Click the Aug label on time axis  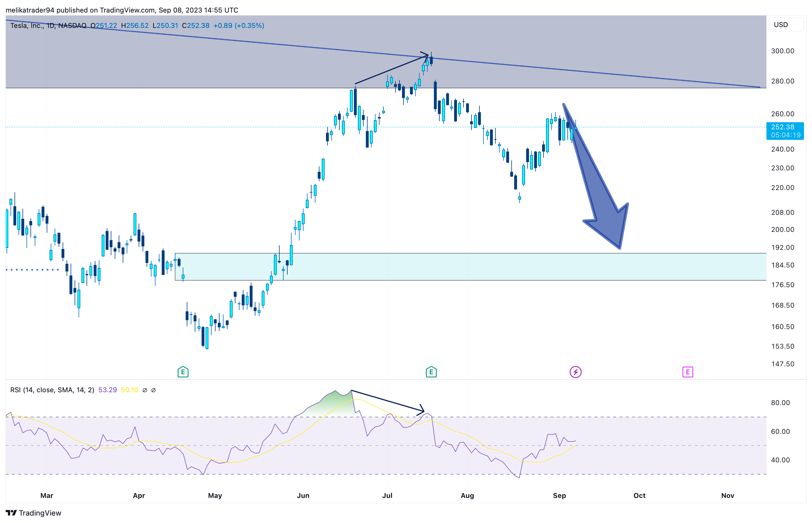(467, 495)
